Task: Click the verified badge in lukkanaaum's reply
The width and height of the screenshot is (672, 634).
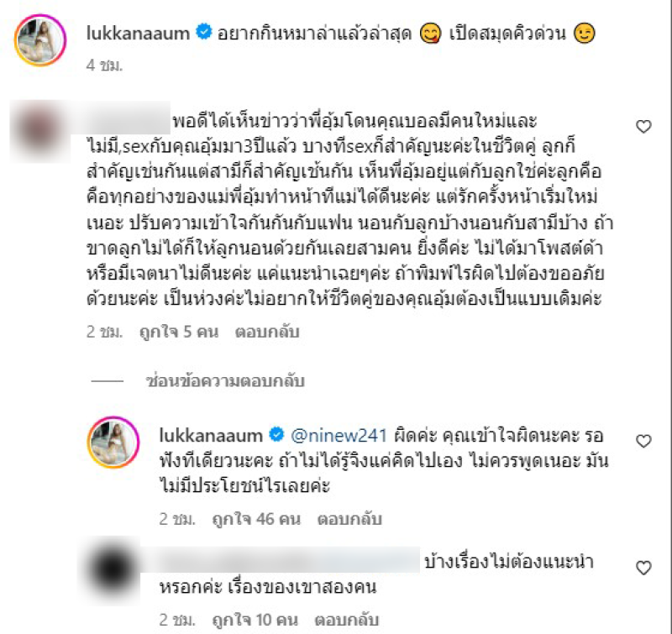Action: tap(276, 435)
